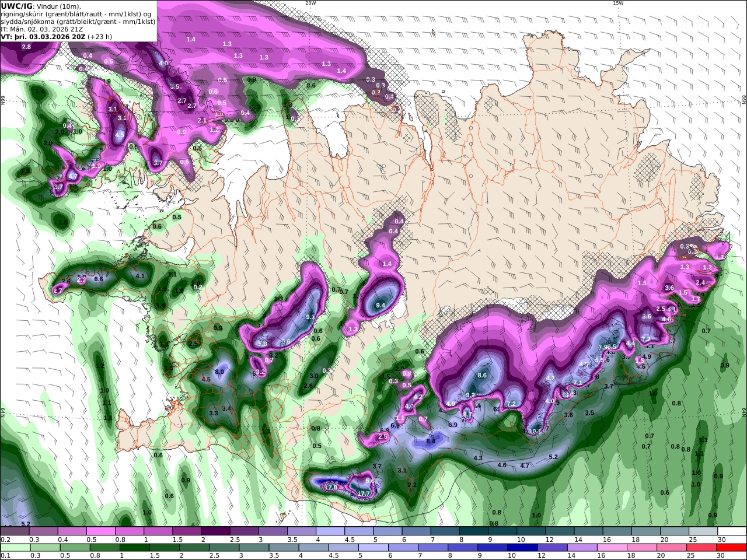Click the '8.6' snow value over the southern glacier
The image size is (747, 560).
[482, 376]
